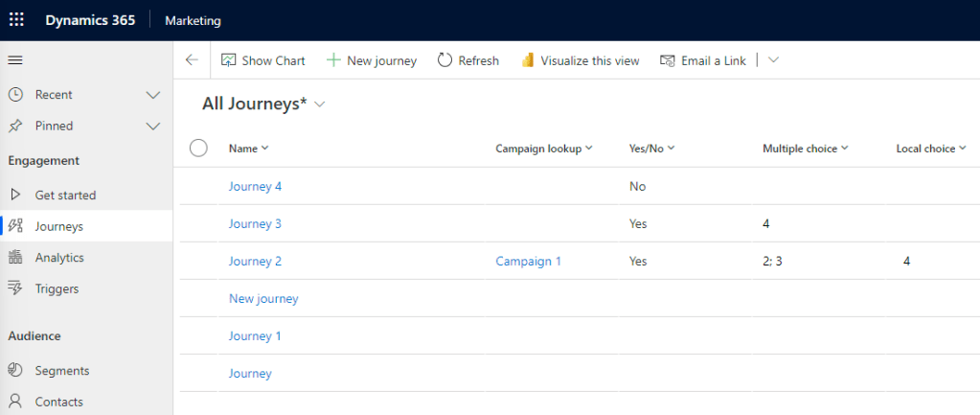Open the Journey 4 record link
This screenshot has height=415, width=980.
point(255,186)
